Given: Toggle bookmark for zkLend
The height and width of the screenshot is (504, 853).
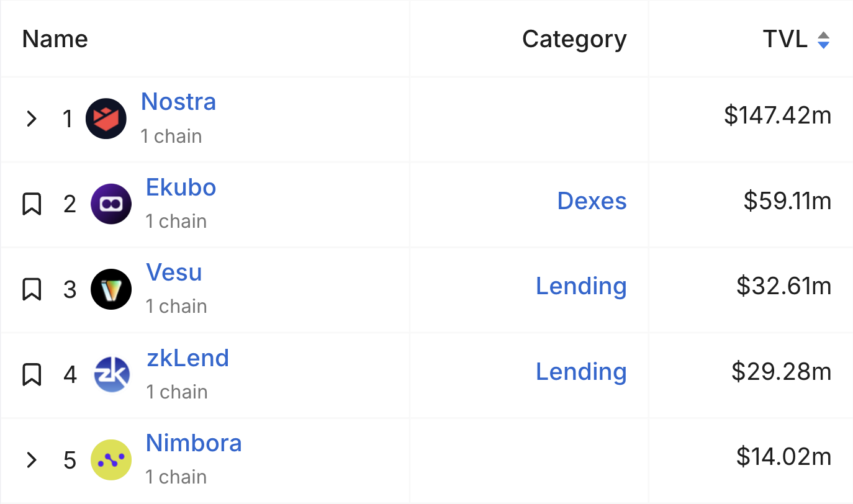Looking at the screenshot, I should [x=32, y=374].
